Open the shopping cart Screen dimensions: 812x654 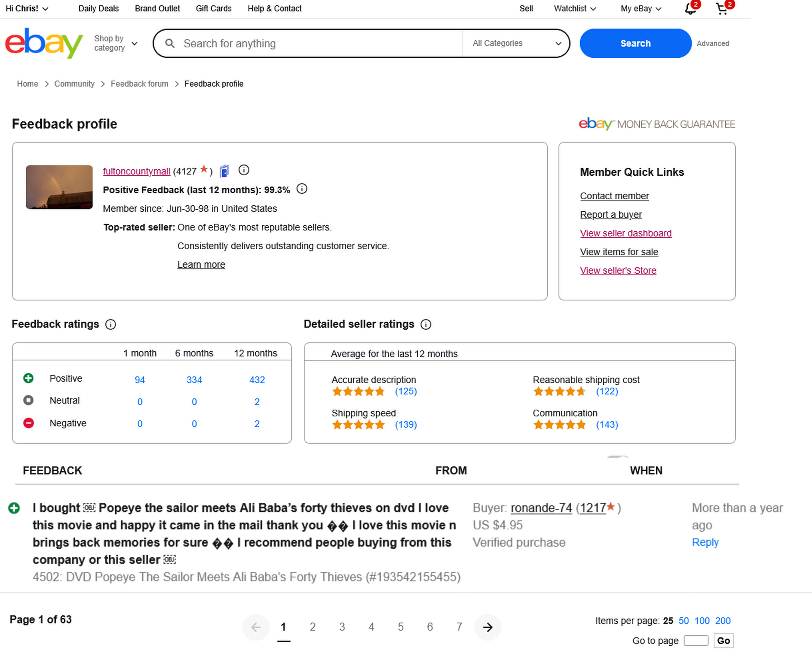coord(721,9)
